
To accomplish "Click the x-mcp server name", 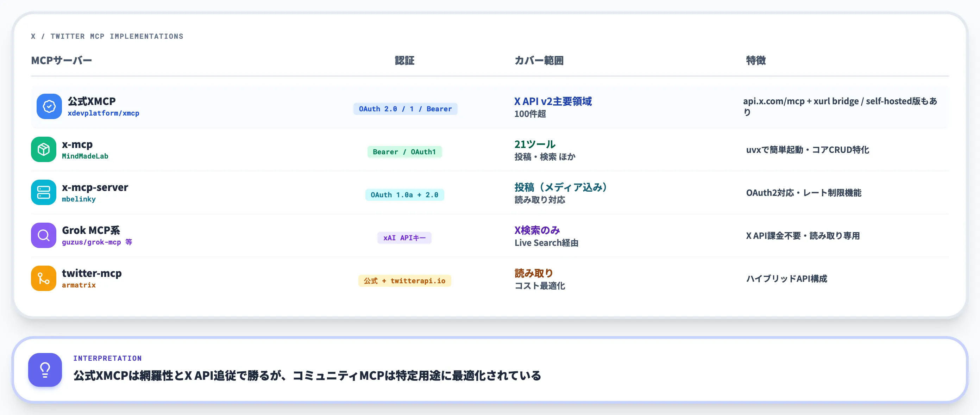I will [77, 145].
